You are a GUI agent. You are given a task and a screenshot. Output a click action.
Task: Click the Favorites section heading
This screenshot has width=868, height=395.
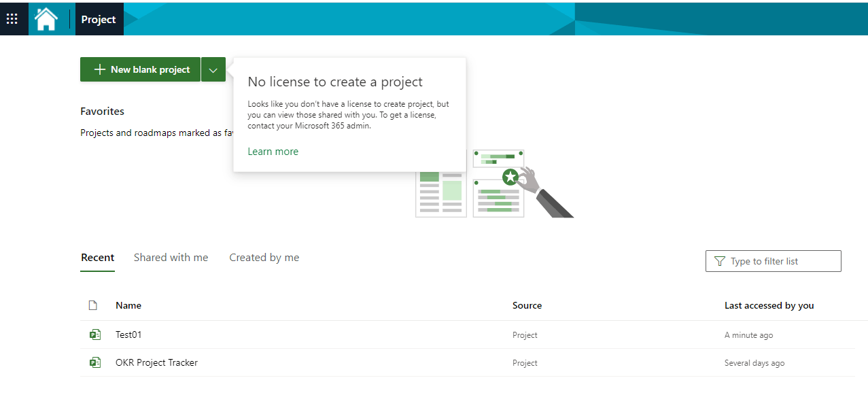point(102,111)
